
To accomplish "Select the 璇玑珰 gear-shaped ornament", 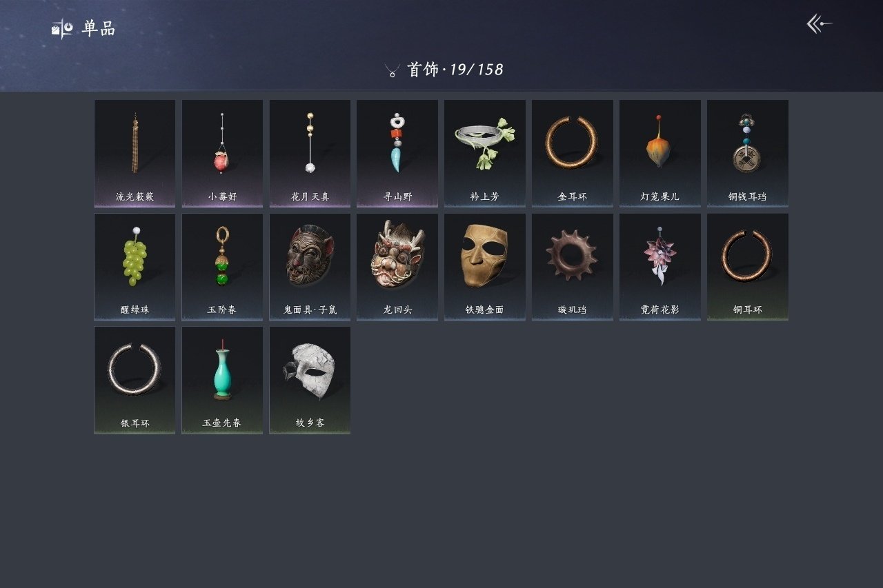I will coord(573,267).
